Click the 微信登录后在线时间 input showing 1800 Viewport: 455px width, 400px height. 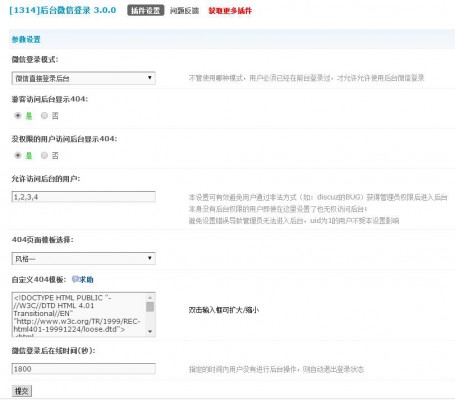(x=83, y=369)
